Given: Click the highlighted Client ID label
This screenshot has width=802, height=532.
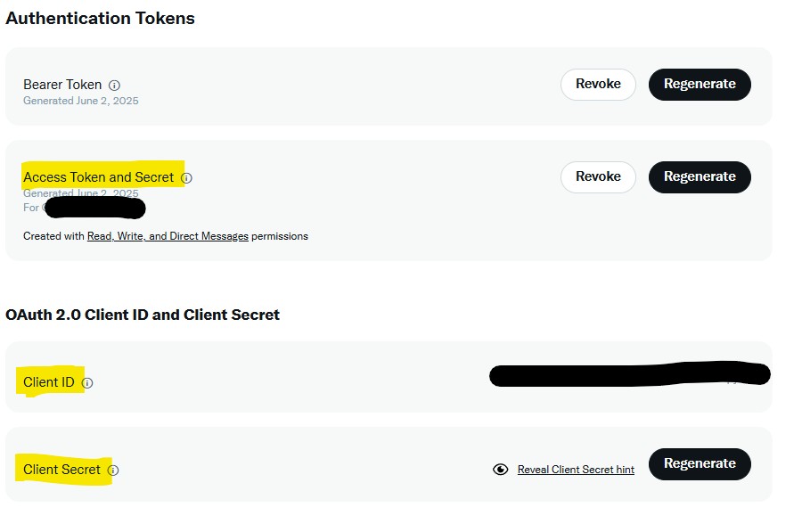Looking at the screenshot, I should click(49, 382).
